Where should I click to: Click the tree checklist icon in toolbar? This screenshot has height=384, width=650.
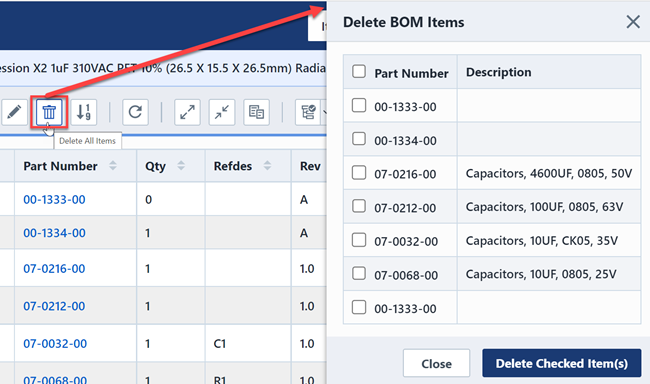tap(308, 112)
